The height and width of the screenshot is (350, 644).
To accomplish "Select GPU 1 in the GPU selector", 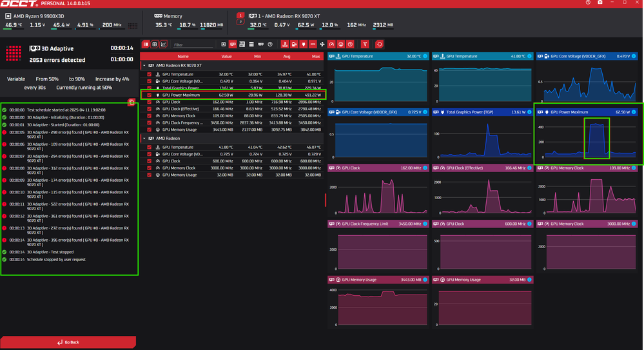I will (x=240, y=15).
